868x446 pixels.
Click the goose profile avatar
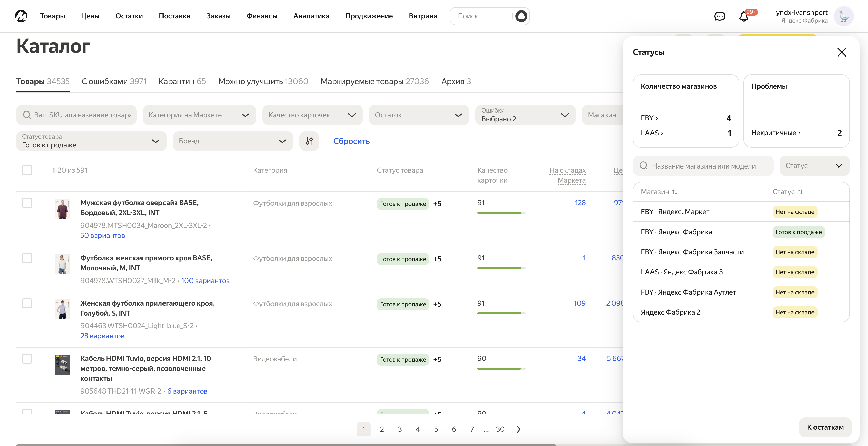coord(843,16)
